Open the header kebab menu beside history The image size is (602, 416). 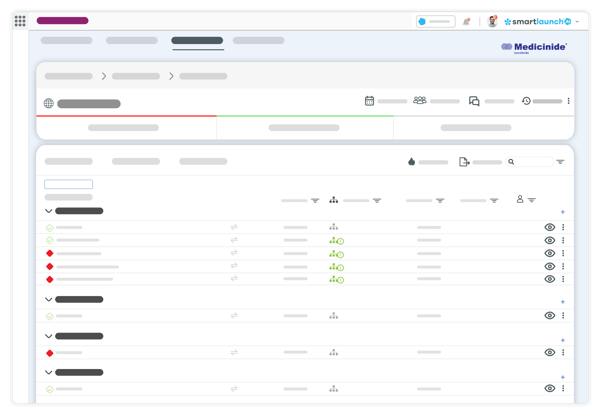point(569,101)
